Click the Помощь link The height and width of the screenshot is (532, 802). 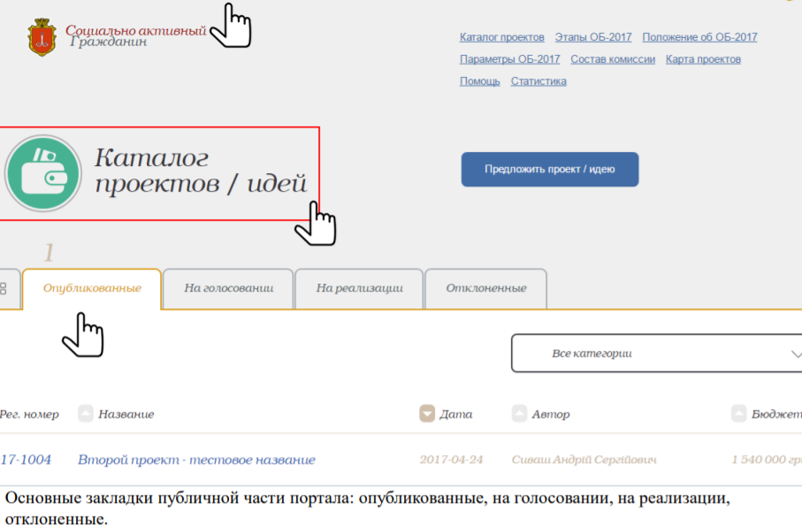[478, 80]
